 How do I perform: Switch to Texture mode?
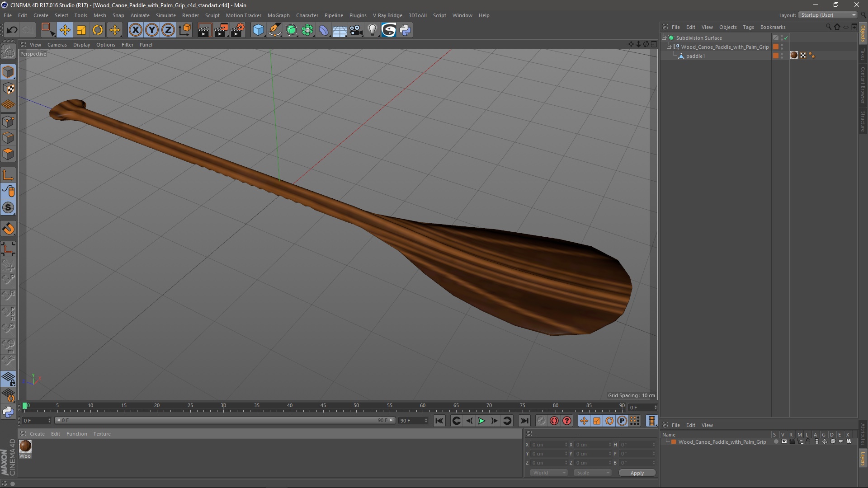click(x=8, y=89)
